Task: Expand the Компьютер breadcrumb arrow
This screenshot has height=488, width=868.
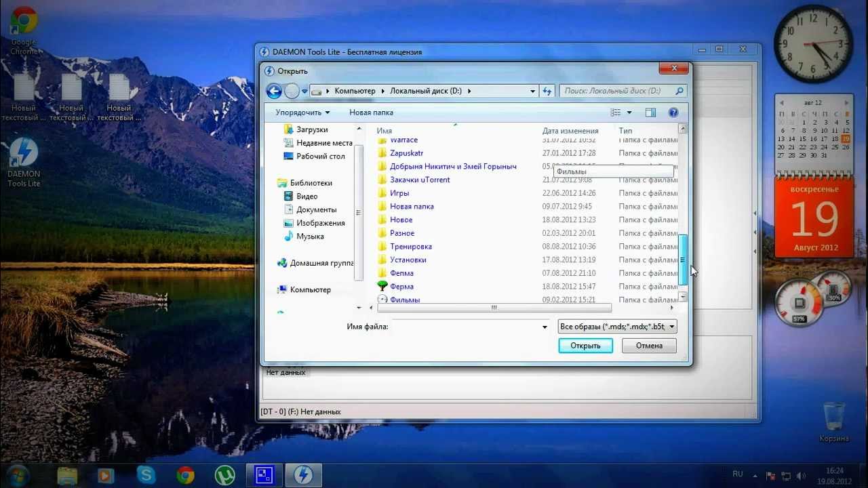Action: pos(382,91)
